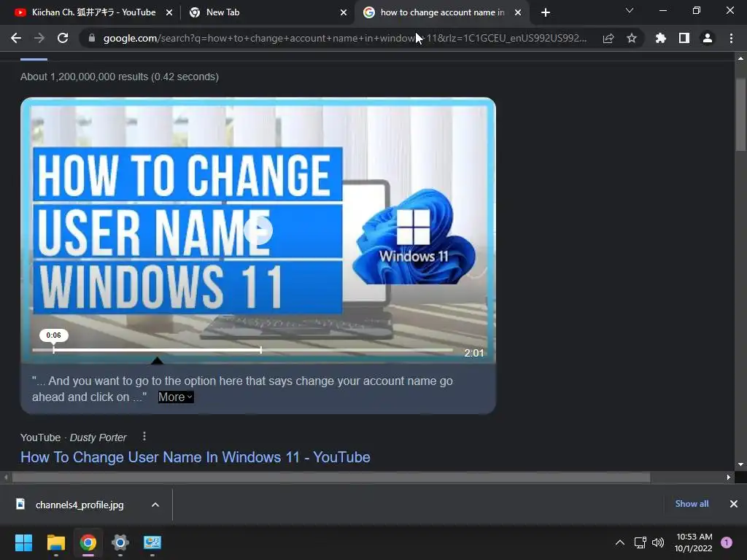Click the results count text
Screen dimensions: 747x560
(x=120, y=77)
